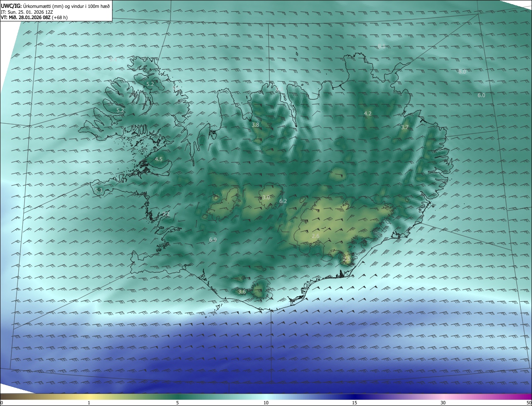Click the 10 tick on the color scale
Image resolution: width=532 pixels, height=406 pixels.
(x=266, y=403)
